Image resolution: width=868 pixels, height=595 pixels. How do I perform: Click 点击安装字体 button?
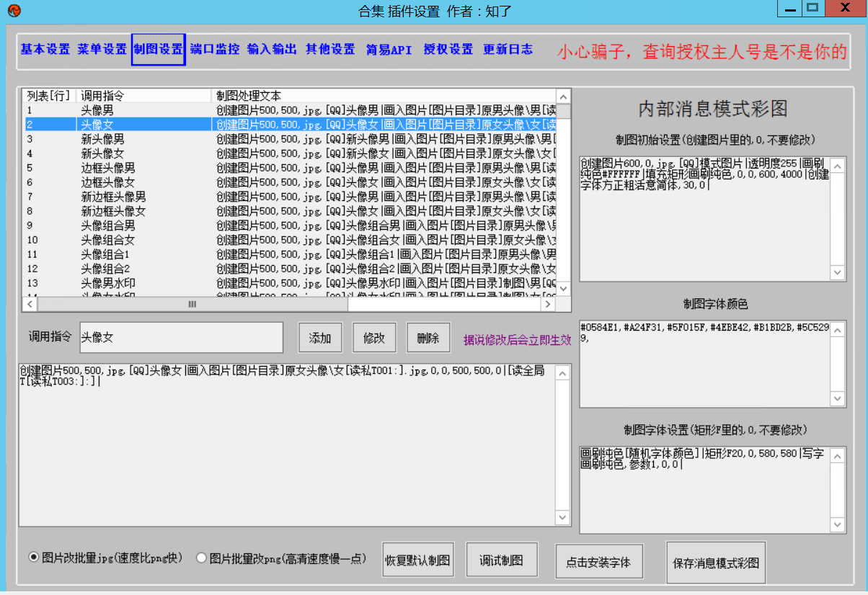(x=598, y=562)
